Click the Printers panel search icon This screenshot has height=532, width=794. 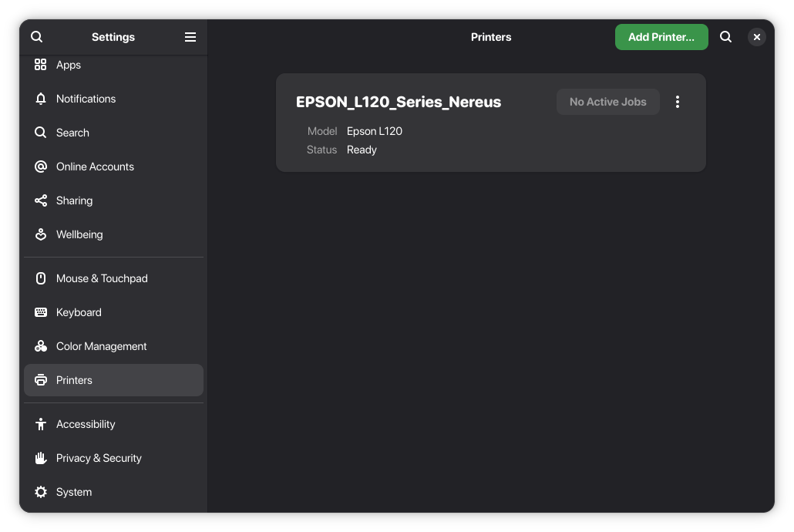point(725,37)
